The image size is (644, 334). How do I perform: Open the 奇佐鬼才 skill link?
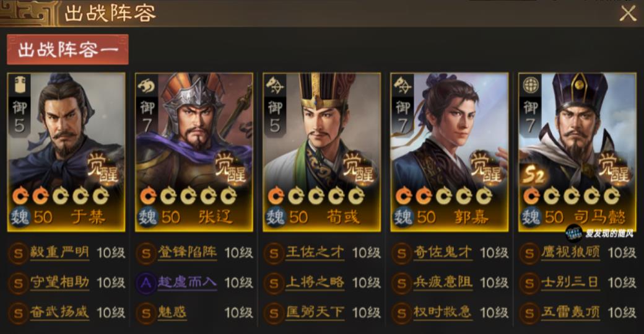(x=443, y=252)
